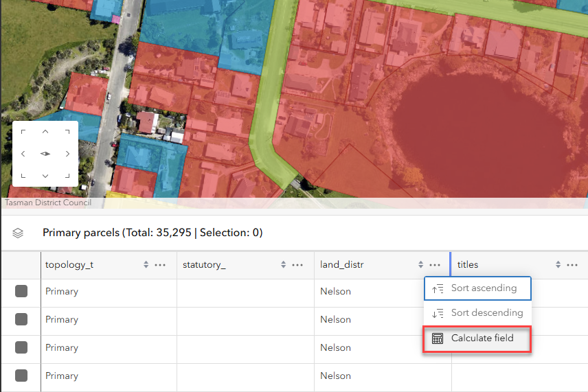Pan map toward the top-left corner
The image size is (588, 392).
point(23,132)
